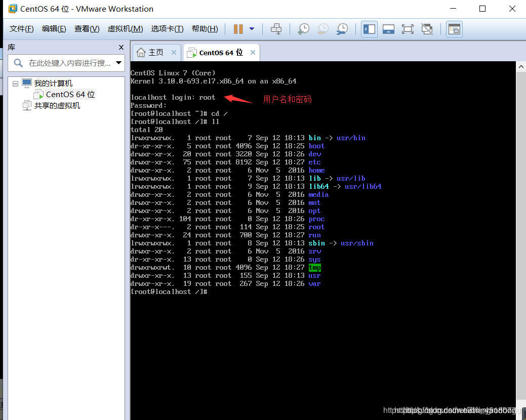
Task: Enter full screen mode
Action: [x=408, y=29]
